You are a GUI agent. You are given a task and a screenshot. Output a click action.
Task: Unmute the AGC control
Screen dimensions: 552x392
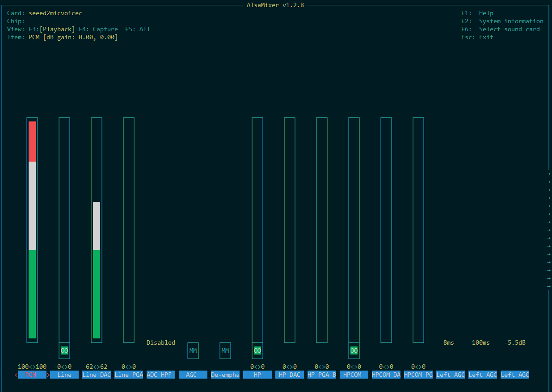193,350
